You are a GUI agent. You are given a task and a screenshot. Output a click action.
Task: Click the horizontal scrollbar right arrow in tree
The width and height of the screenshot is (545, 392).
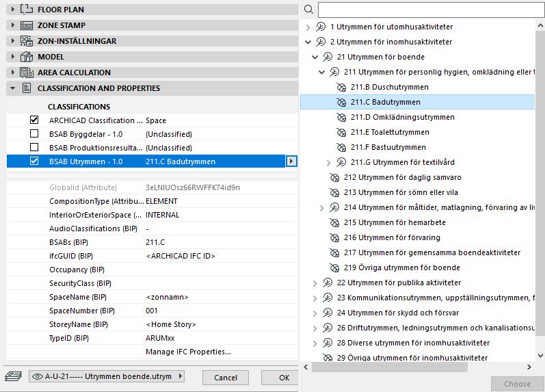[529, 367]
